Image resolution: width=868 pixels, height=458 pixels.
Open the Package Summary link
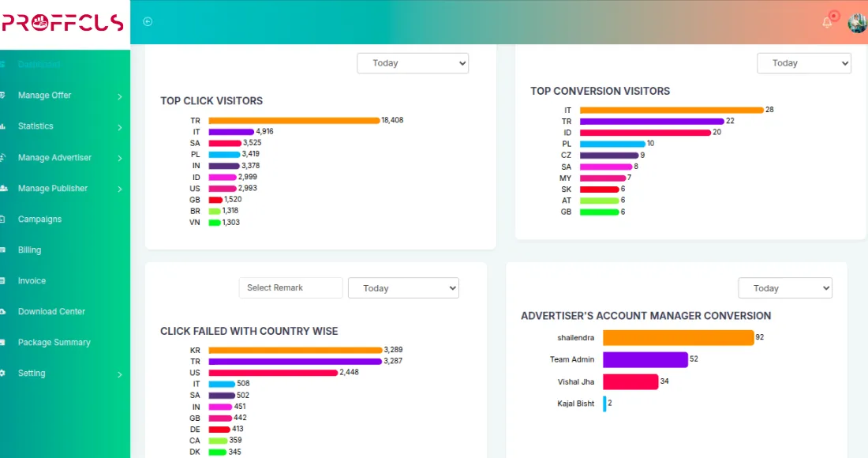pyautogui.click(x=54, y=343)
